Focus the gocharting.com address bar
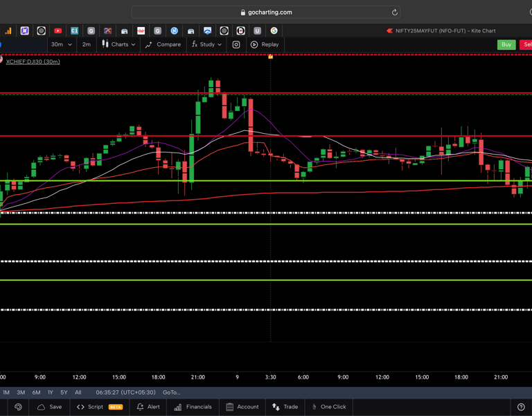Viewport: 532px width, 416px height. [266, 12]
